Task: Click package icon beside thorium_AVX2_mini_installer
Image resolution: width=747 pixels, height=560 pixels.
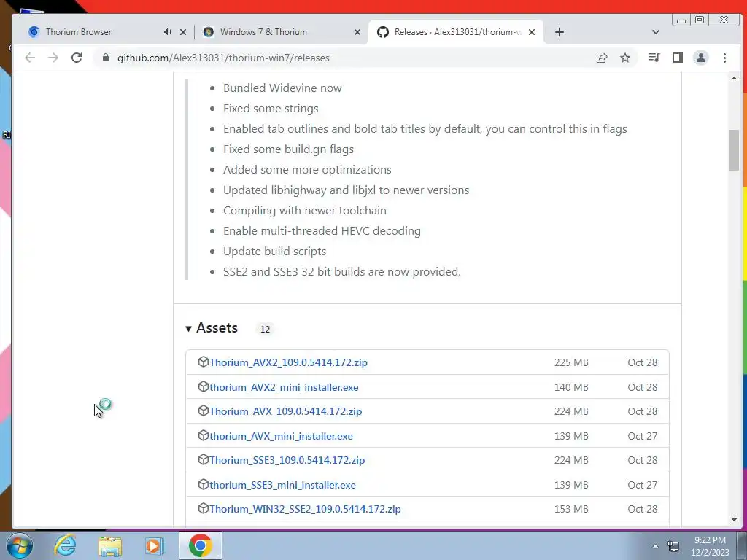Action: pos(204,386)
